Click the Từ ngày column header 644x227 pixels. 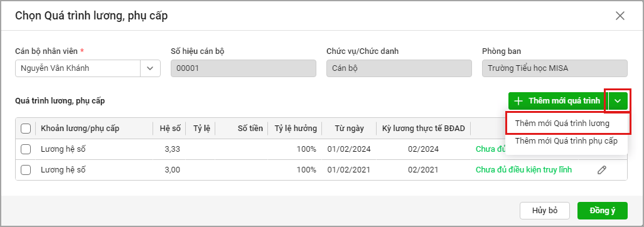click(x=349, y=129)
